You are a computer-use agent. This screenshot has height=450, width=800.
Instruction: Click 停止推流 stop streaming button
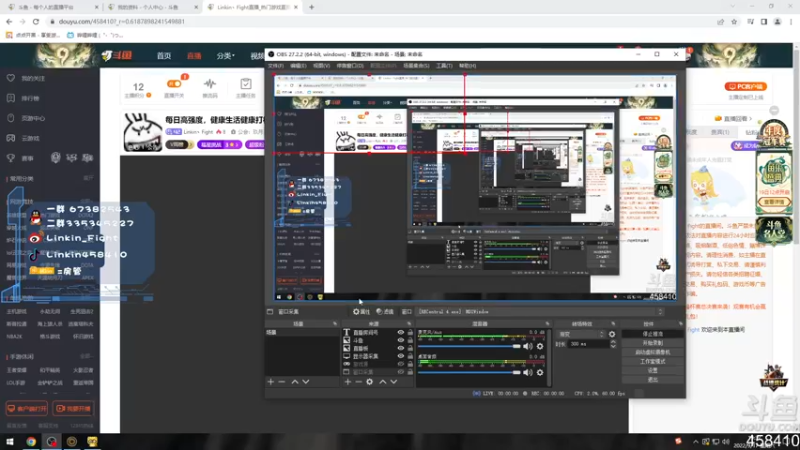tap(653, 334)
